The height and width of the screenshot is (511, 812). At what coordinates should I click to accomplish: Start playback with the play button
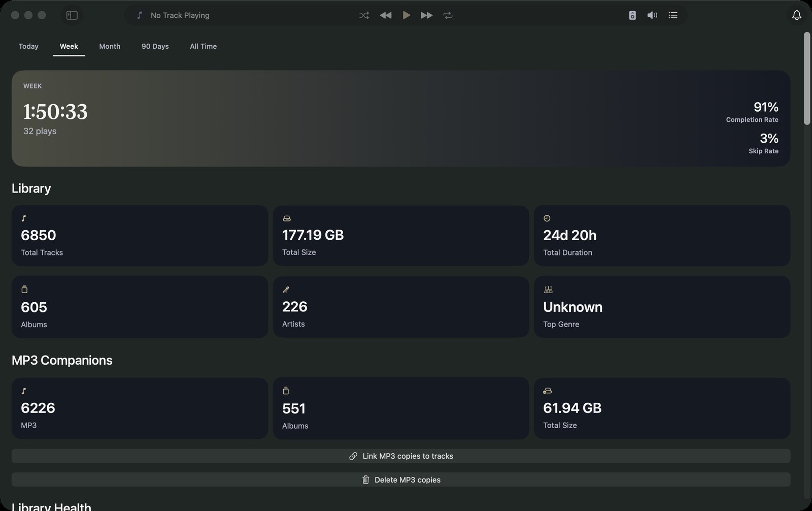coord(407,15)
